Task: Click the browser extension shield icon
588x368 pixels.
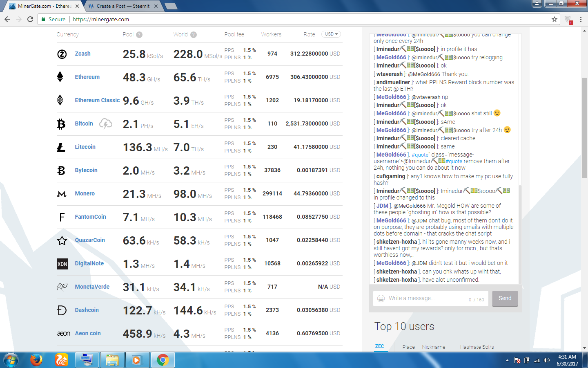Action: 568,20
